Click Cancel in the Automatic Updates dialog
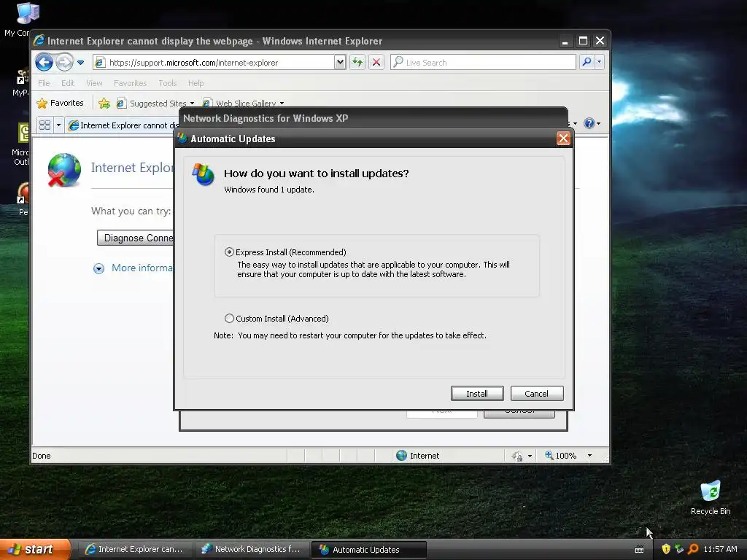Image resolution: width=747 pixels, height=560 pixels. tap(536, 393)
